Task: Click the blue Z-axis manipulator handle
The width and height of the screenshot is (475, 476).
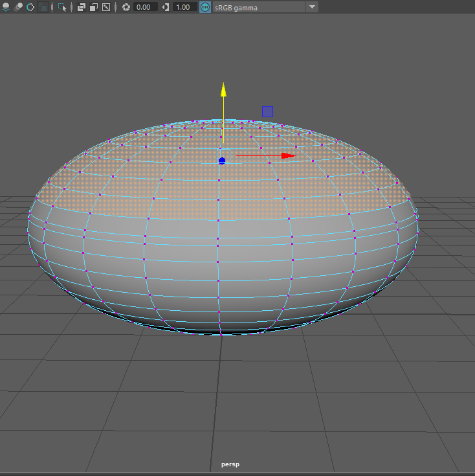Action: (x=222, y=160)
